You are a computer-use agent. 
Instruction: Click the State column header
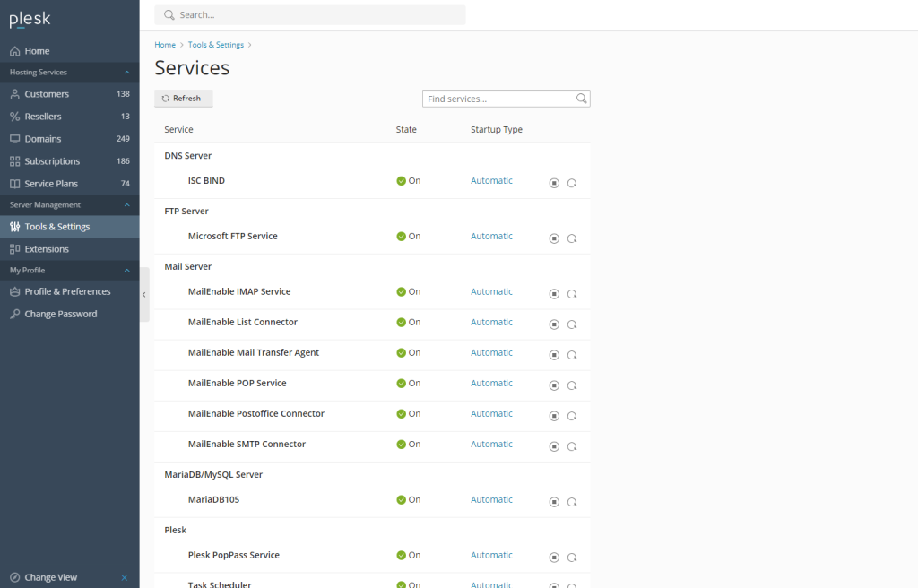[x=406, y=129]
